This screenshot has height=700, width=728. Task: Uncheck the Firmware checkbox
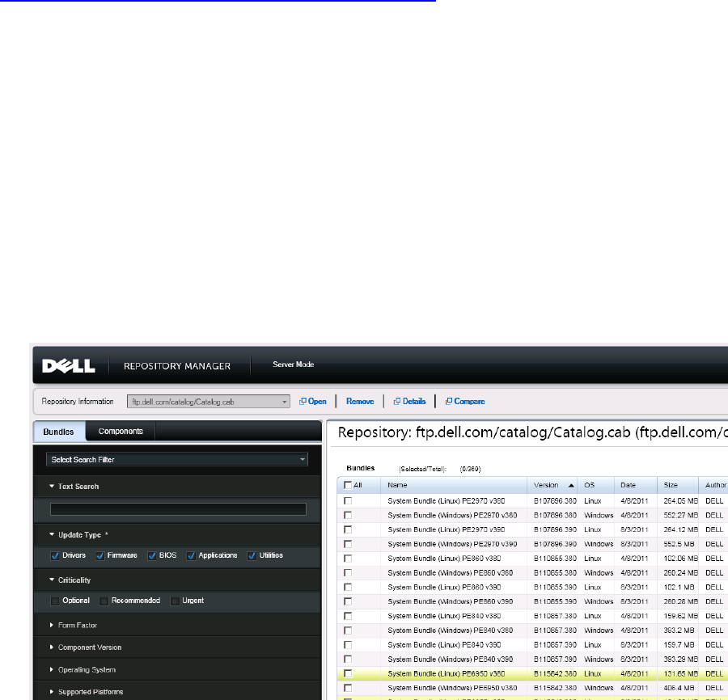click(x=99, y=556)
